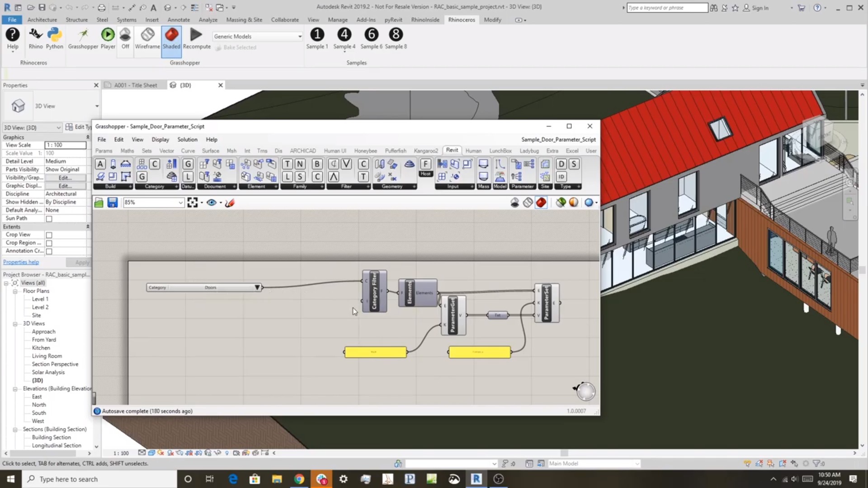This screenshot has width=868, height=488.
Task: Click the Apply button in Properties
Action: coord(82,263)
